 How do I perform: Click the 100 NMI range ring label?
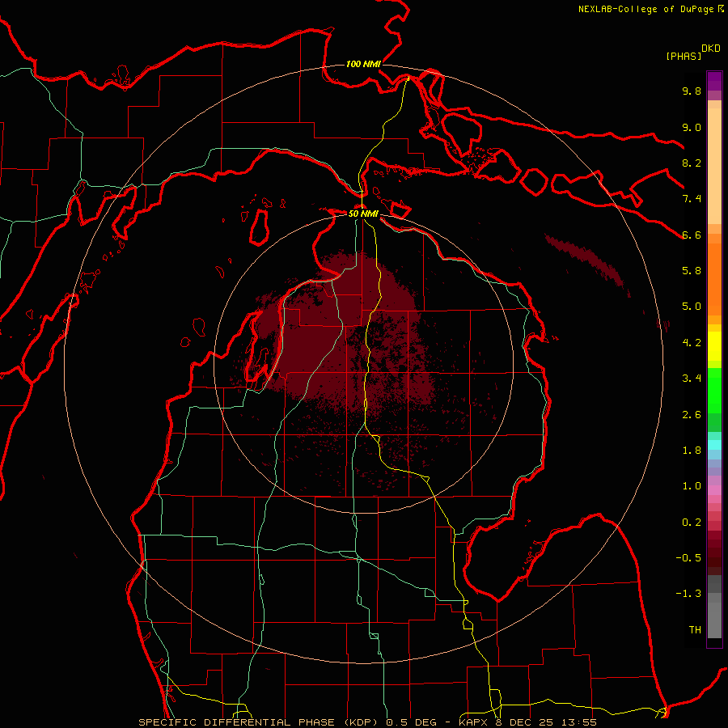pos(363,64)
